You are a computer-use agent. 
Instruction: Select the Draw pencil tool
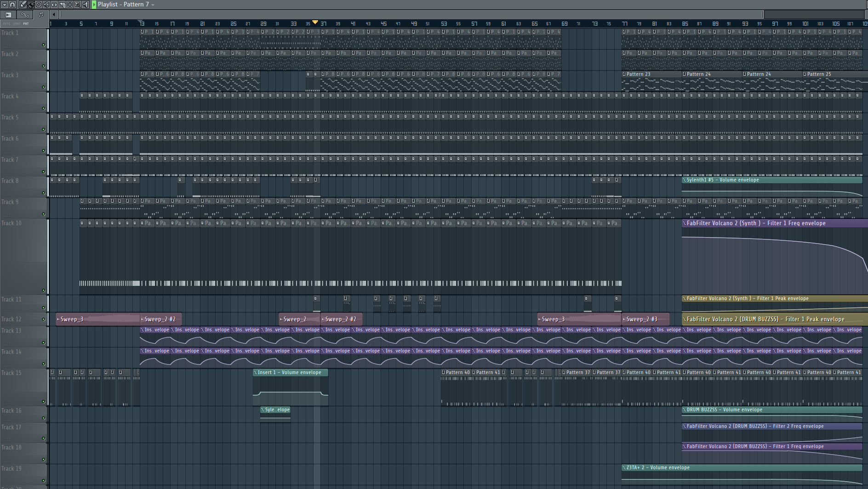(x=23, y=5)
